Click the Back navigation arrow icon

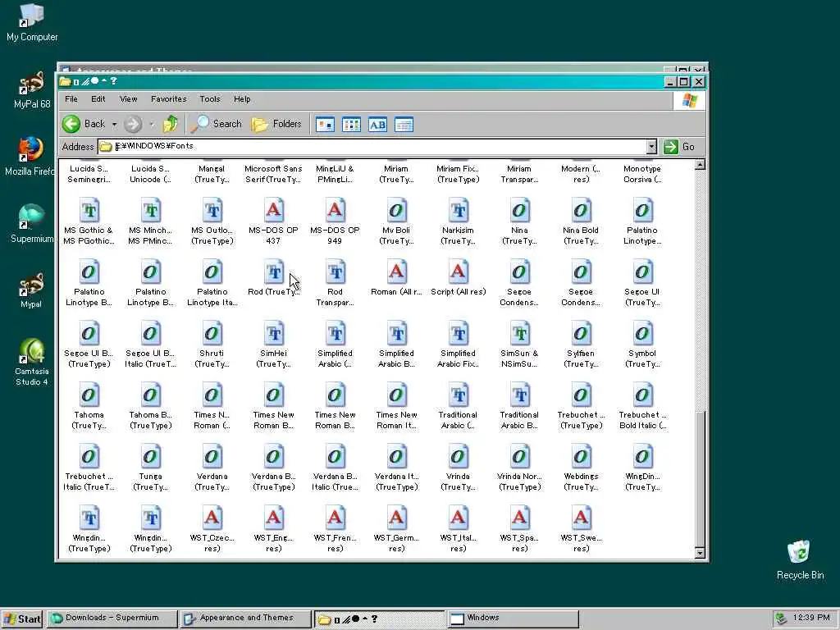tap(71, 125)
